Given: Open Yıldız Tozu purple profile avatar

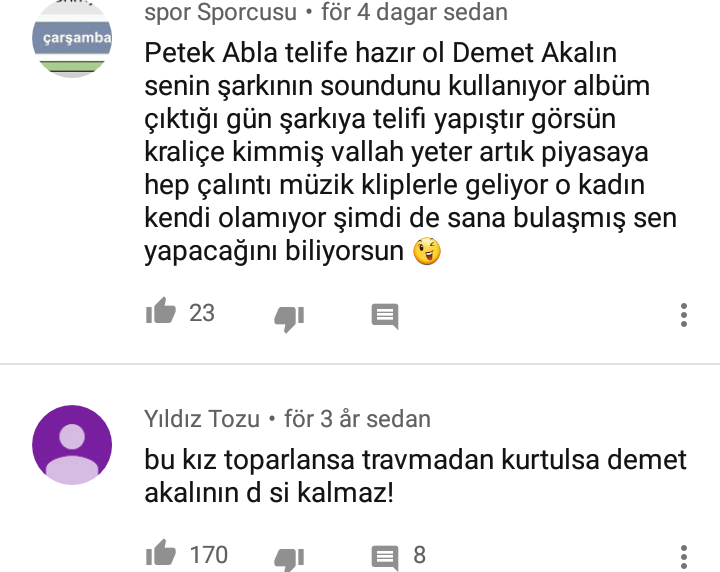Looking at the screenshot, I should click(x=72, y=445).
